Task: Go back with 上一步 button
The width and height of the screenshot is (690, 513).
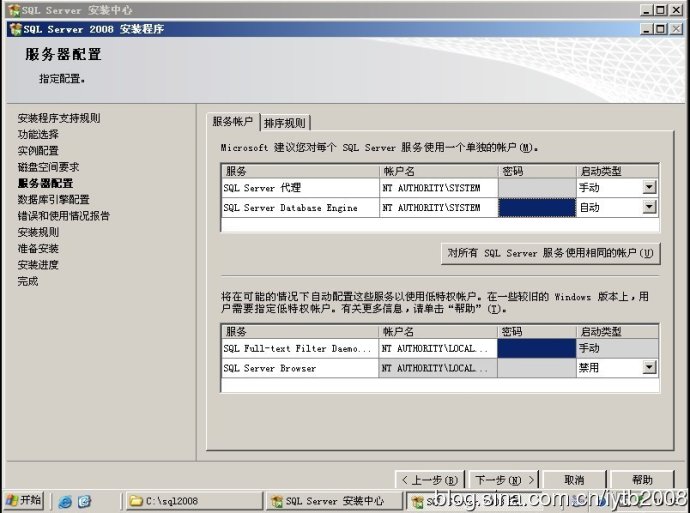Action: (x=430, y=480)
